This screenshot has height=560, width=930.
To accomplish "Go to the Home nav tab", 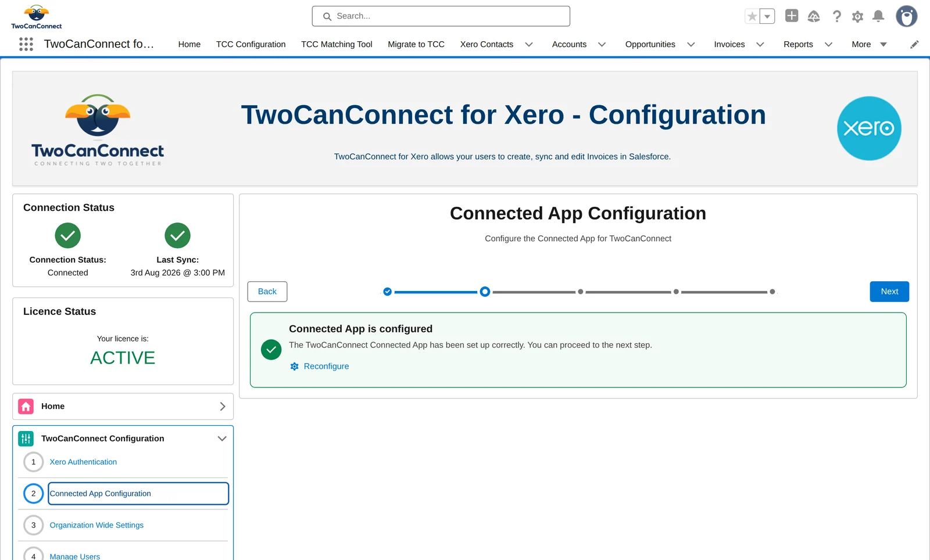I will click(189, 44).
